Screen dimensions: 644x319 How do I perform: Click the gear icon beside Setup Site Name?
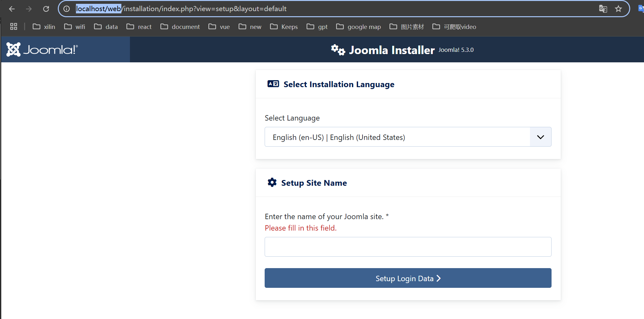[x=272, y=182]
